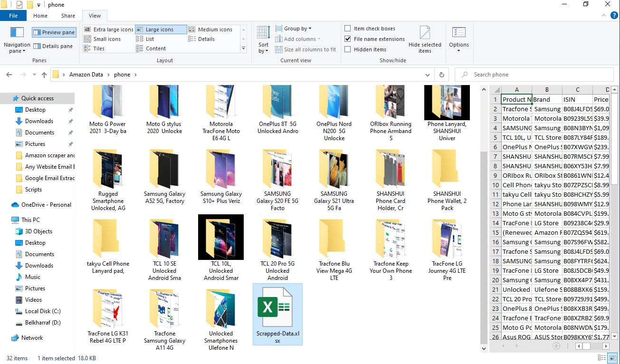
Task: Open the Group by dropdown
Action: click(x=294, y=29)
